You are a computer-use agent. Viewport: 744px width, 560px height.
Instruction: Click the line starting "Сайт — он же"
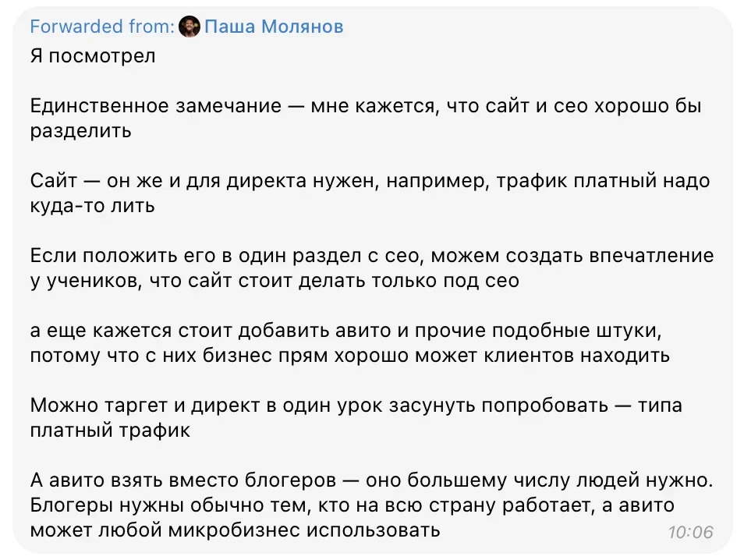tap(370, 181)
